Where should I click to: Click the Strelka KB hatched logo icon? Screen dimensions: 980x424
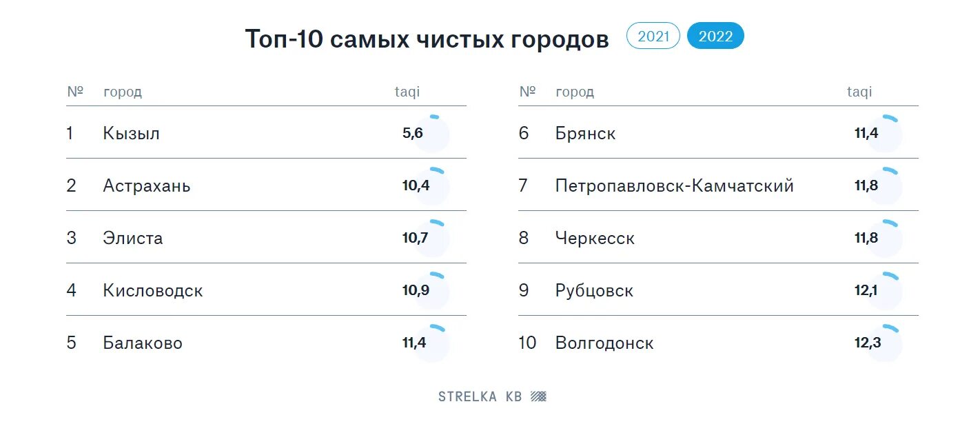tap(538, 396)
